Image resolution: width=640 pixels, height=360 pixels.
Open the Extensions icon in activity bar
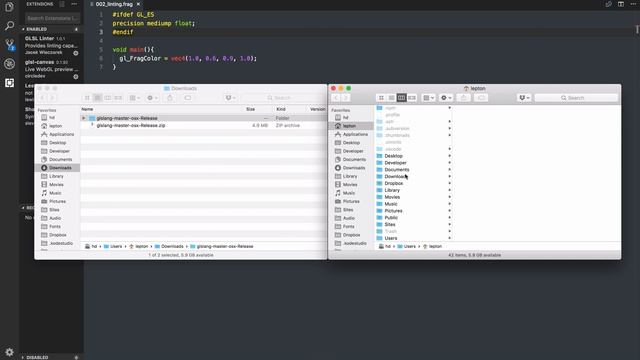(x=9, y=83)
